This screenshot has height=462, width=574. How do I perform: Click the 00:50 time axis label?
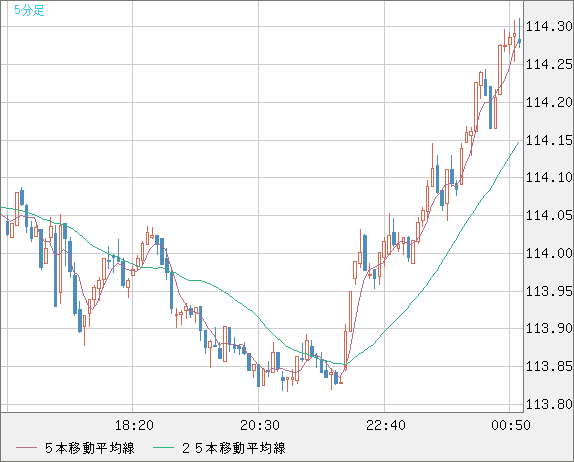(511, 425)
